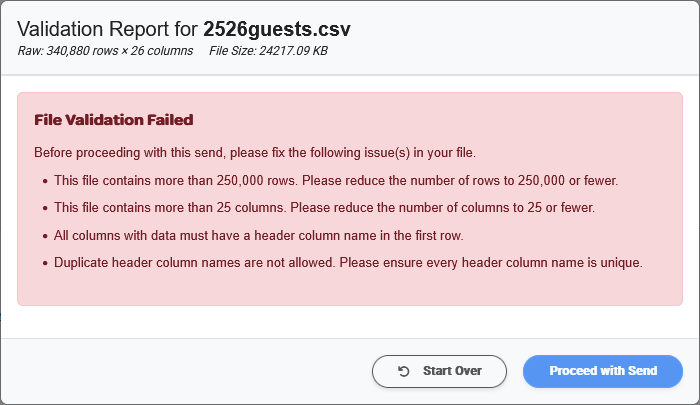
Task: Click the Start Over button
Action: (x=440, y=371)
